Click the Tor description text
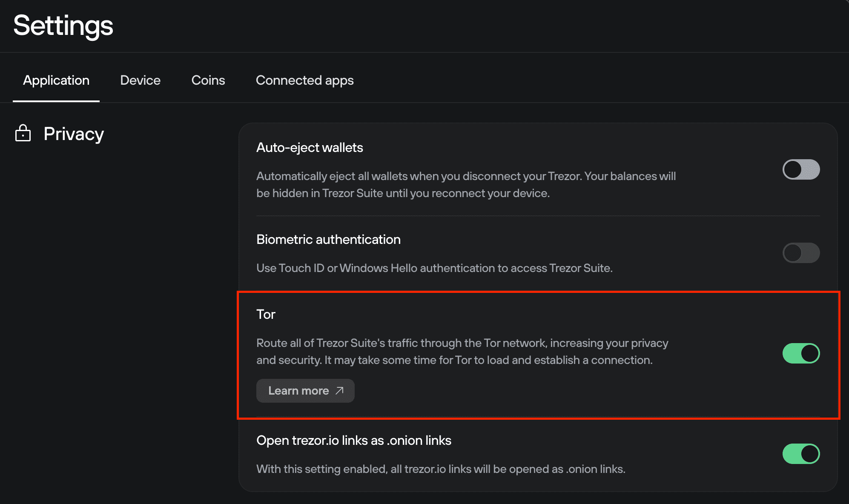Image resolution: width=849 pixels, height=504 pixels. click(x=462, y=351)
